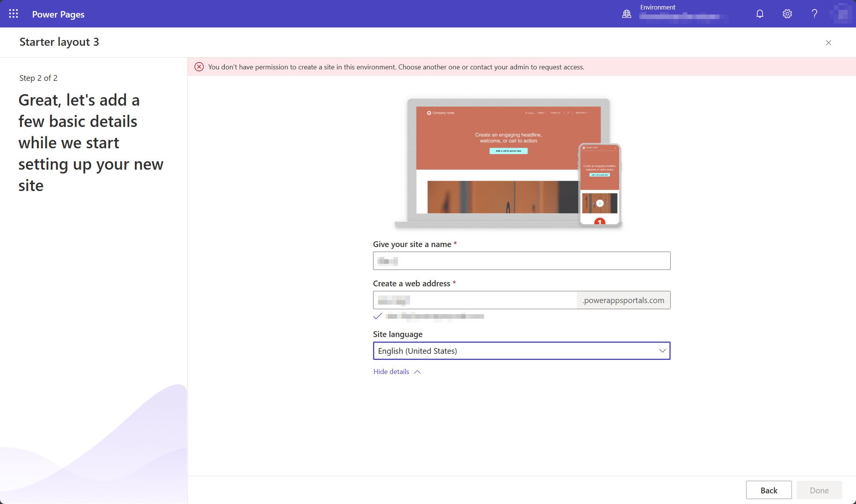Click the site name input field
Viewport: 856px width, 504px height.
click(521, 260)
